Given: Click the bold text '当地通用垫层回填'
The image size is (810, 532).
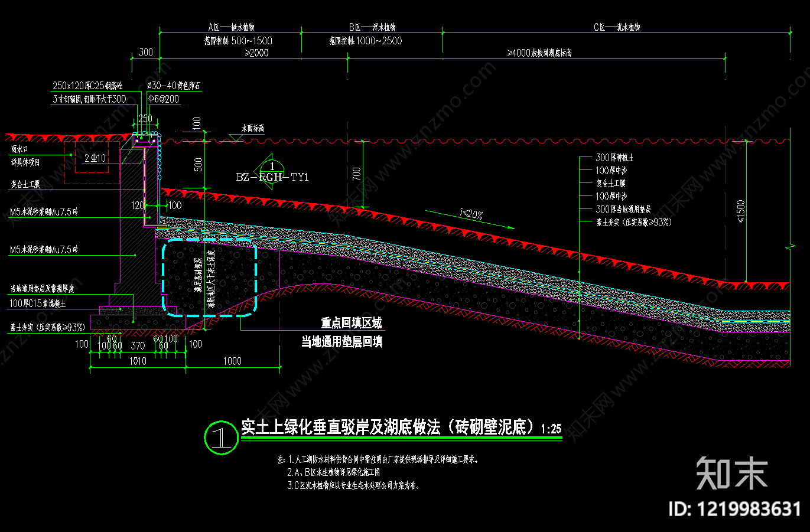Looking at the screenshot, I should pyautogui.click(x=342, y=342).
